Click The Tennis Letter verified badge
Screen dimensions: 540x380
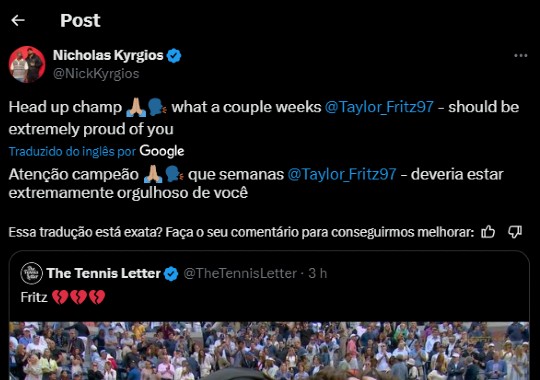click(171, 274)
